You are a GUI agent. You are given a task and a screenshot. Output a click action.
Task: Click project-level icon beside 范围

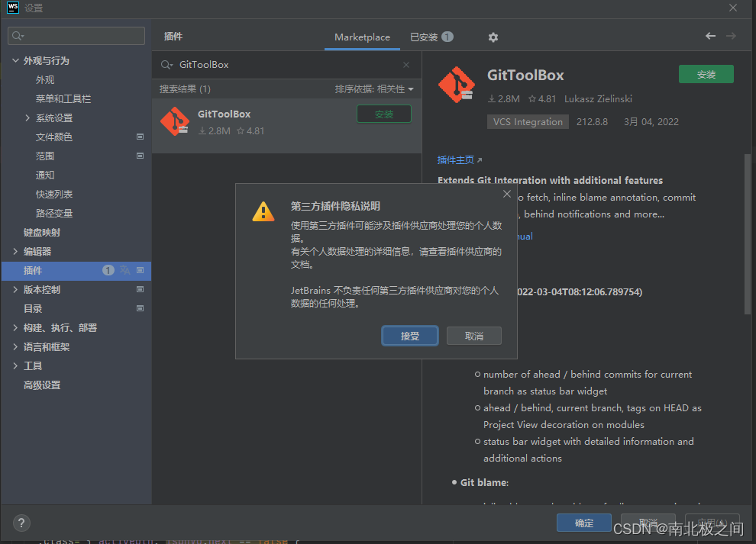141,156
